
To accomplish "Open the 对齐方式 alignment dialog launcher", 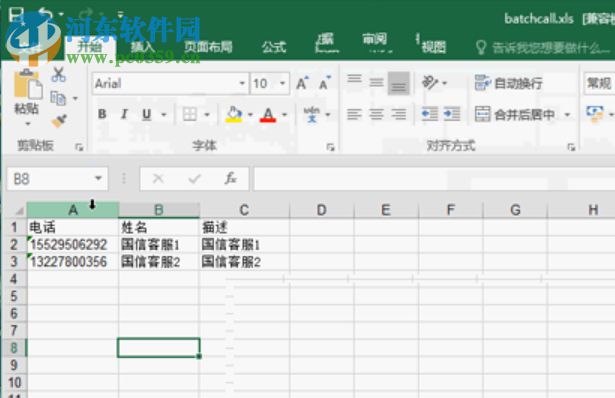I will pos(571,147).
